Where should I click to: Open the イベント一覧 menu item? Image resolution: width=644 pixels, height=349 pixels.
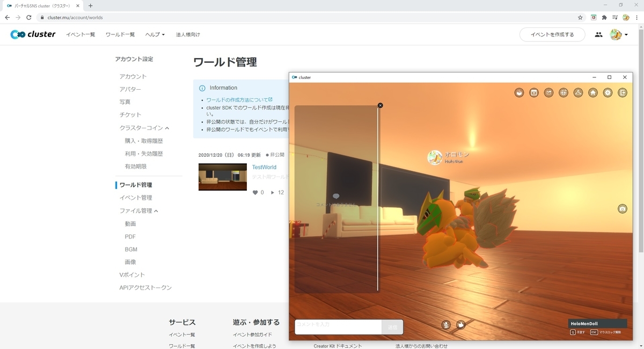tap(80, 34)
